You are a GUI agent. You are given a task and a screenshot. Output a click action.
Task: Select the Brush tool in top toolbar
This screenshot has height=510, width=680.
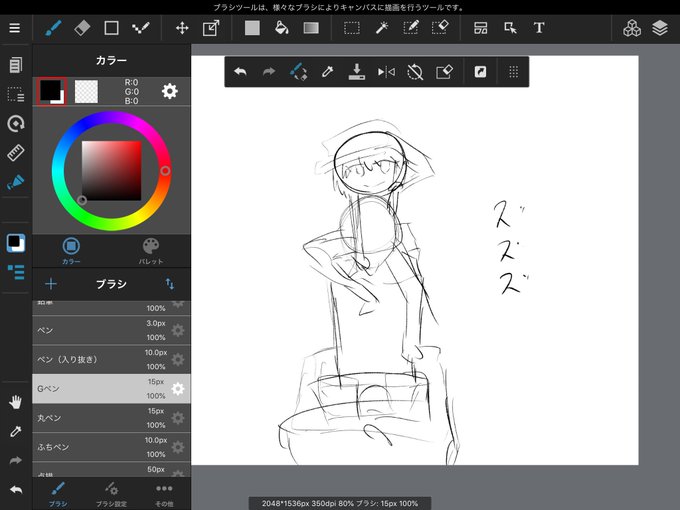53,28
